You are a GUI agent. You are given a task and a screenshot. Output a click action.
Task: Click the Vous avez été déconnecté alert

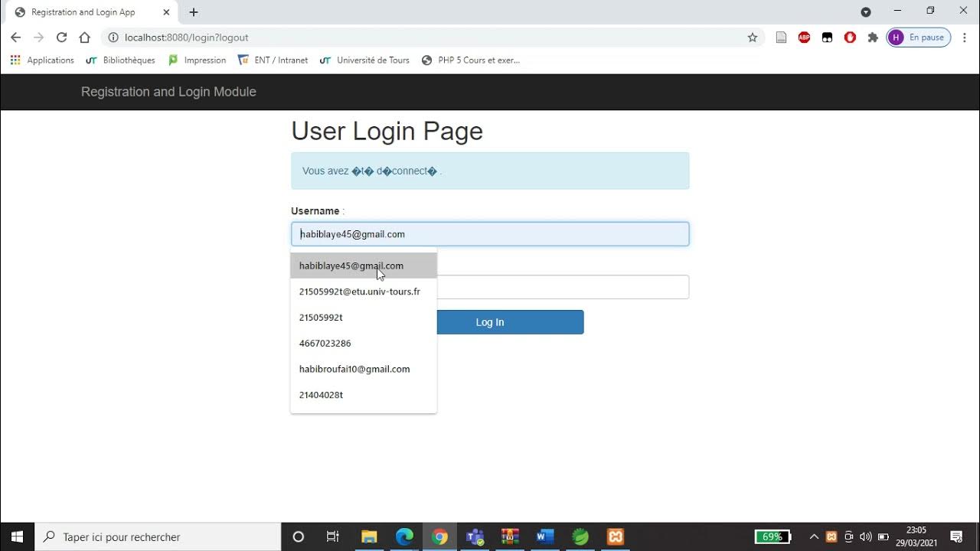[490, 171]
